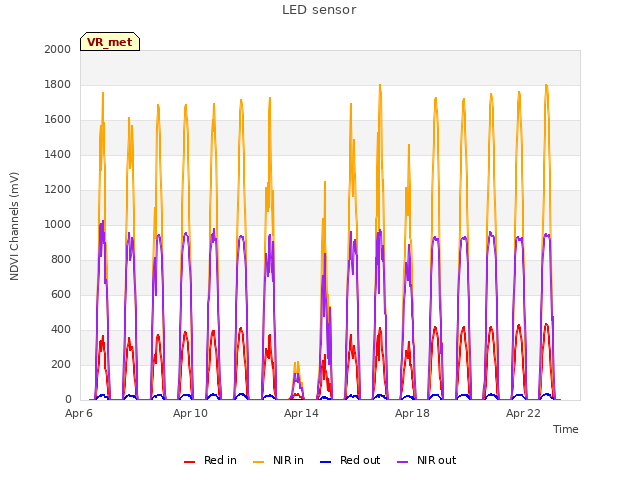Viewport: 640px width, 480px height.
Task: Click the Apr 6 x-axis tick label
Action: 79,413
